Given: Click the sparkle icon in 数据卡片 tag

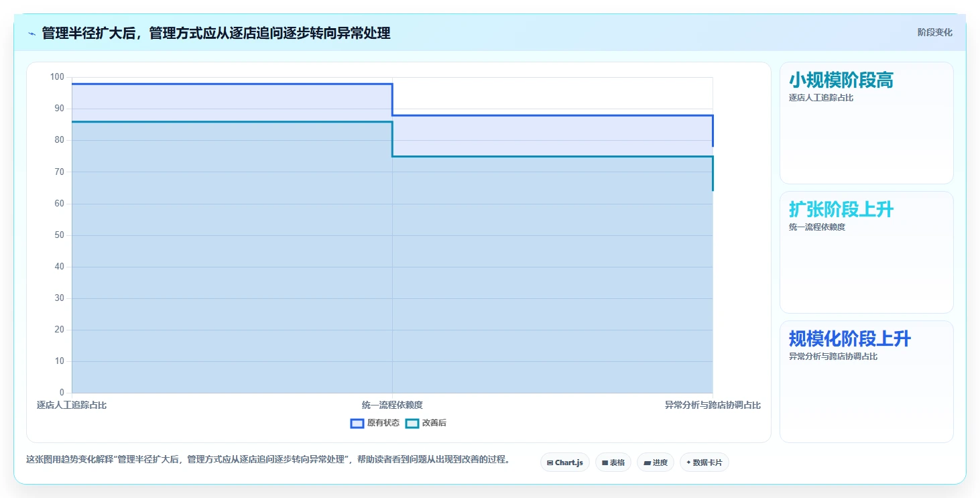Looking at the screenshot, I should pyautogui.click(x=688, y=462).
